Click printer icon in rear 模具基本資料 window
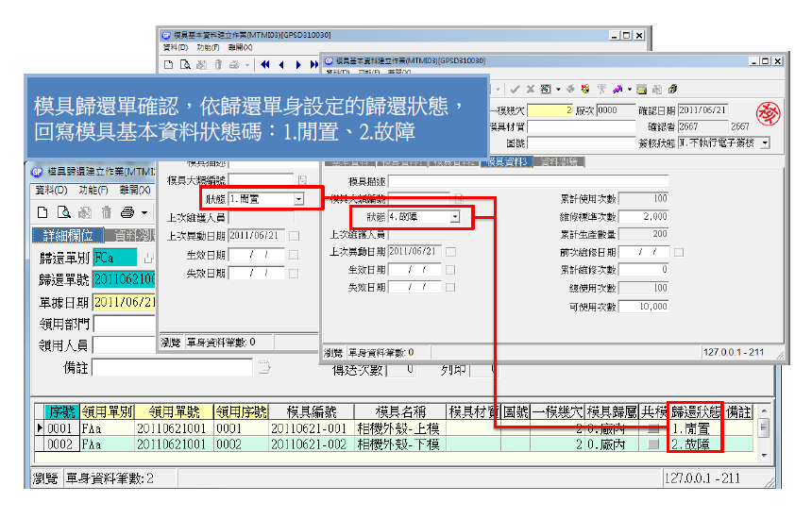This screenshot has width=812, height=519. point(234,65)
